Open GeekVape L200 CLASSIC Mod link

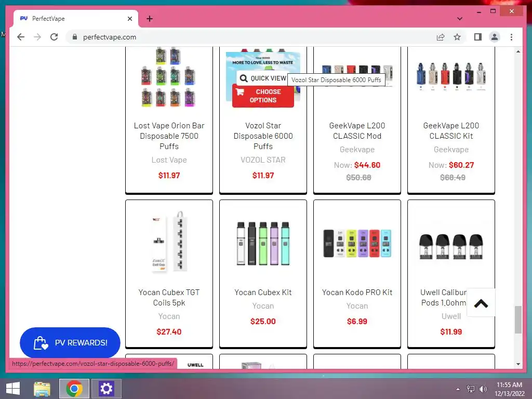click(x=357, y=130)
